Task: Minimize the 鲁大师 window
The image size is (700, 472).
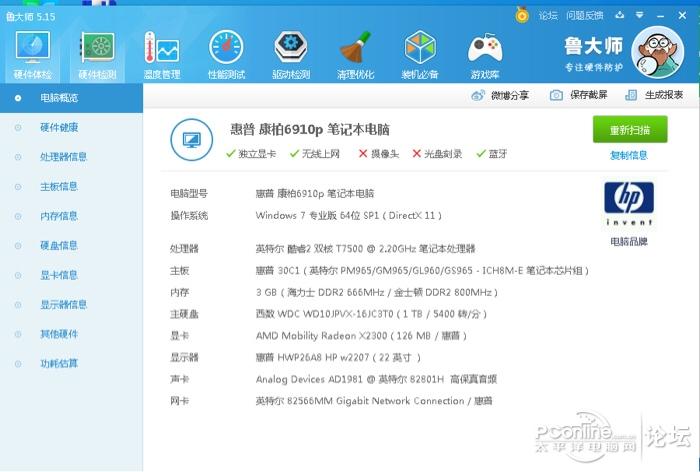Action: coord(661,16)
